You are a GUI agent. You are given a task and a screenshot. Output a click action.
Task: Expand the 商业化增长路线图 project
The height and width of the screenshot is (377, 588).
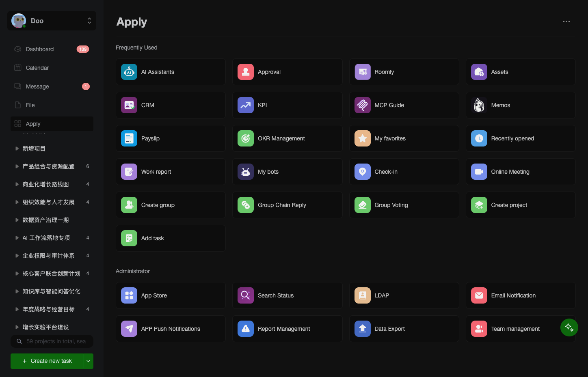point(17,184)
